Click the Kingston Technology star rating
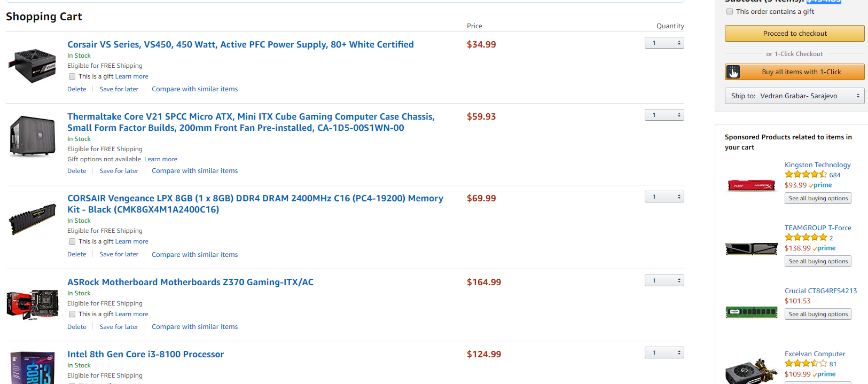 pyautogui.click(x=806, y=175)
